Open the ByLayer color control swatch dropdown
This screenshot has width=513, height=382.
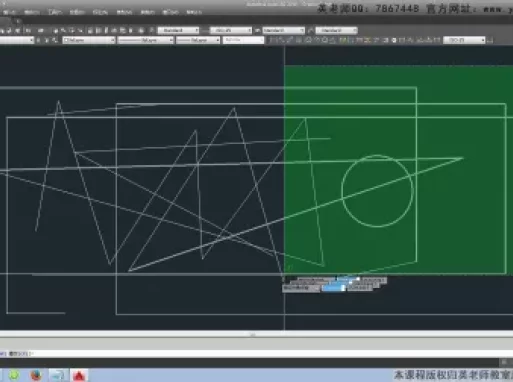(x=89, y=40)
